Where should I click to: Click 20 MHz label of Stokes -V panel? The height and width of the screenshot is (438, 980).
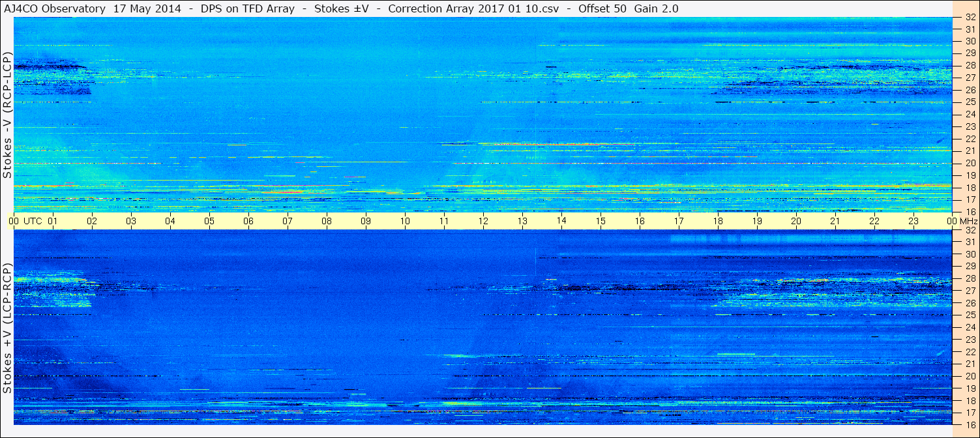[x=970, y=163]
